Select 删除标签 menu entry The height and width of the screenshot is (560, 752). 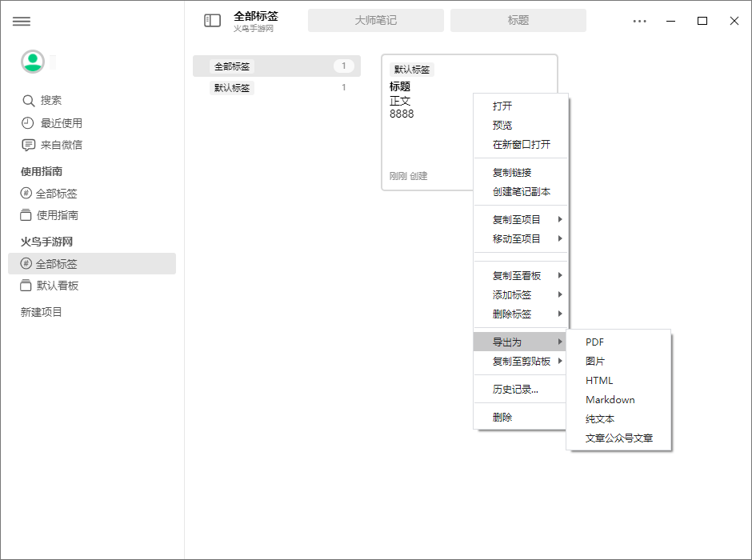pyautogui.click(x=520, y=314)
